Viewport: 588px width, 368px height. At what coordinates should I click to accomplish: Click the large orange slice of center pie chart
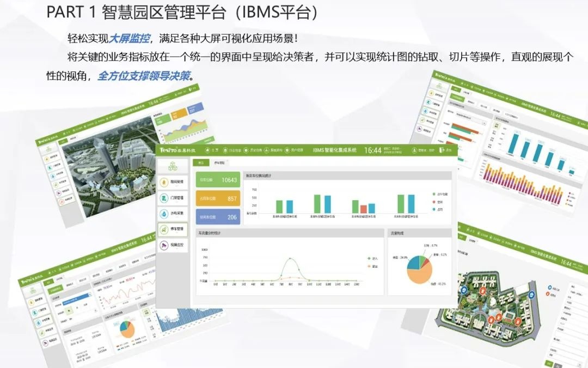click(420, 275)
